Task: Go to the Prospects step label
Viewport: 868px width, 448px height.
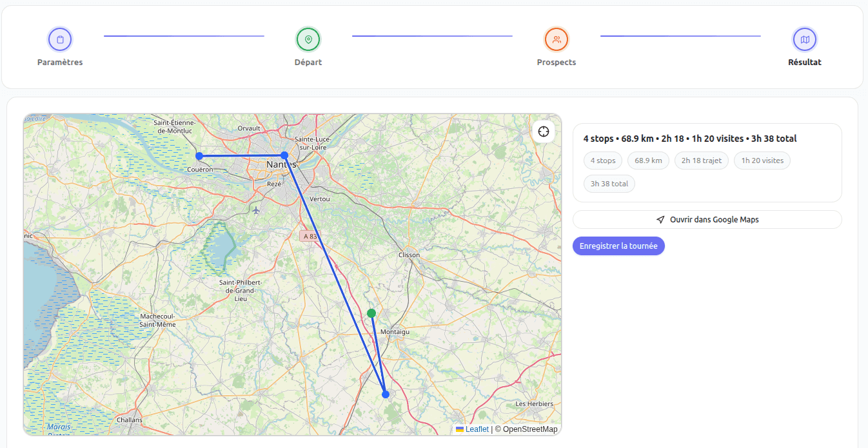Action: pyautogui.click(x=557, y=62)
